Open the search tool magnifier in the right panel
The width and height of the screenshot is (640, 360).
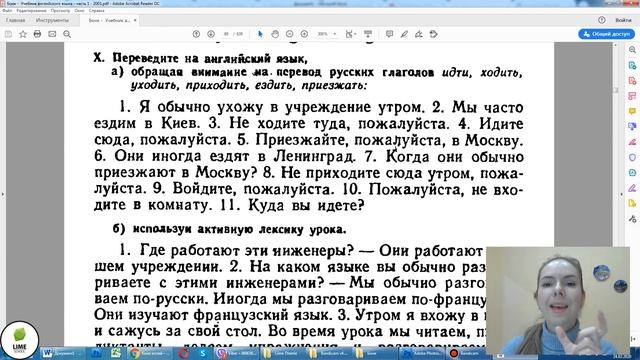coord(632,50)
